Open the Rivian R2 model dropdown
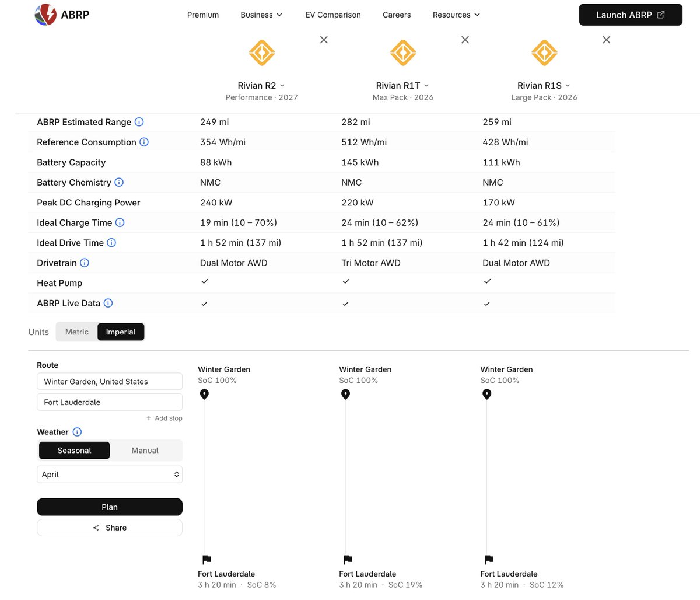The height and width of the screenshot is (600, 700). click(261, 85)
